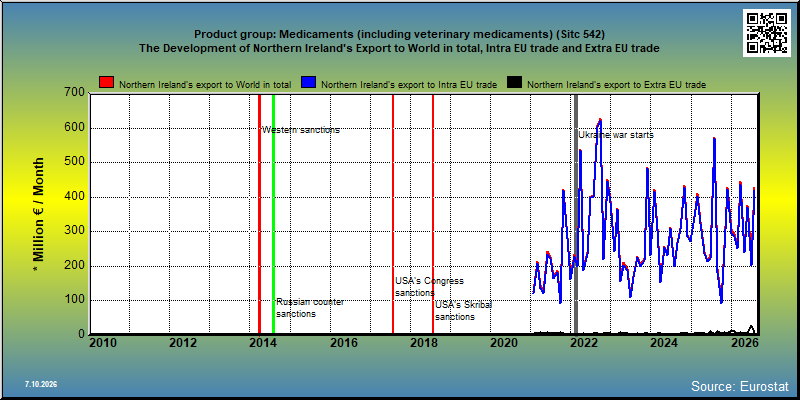The width and height of the screenshot is (800, 400).
Task: Click the x-axis year label 2010
Action: click(x=103, y=343)
